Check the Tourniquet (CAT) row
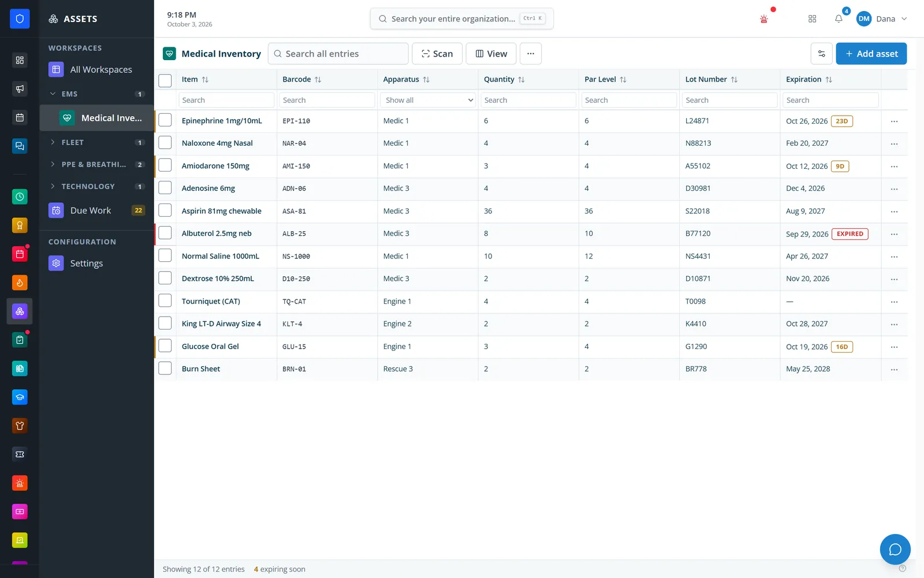The height and width of the screenshot is (578, 924). (165, 301)
